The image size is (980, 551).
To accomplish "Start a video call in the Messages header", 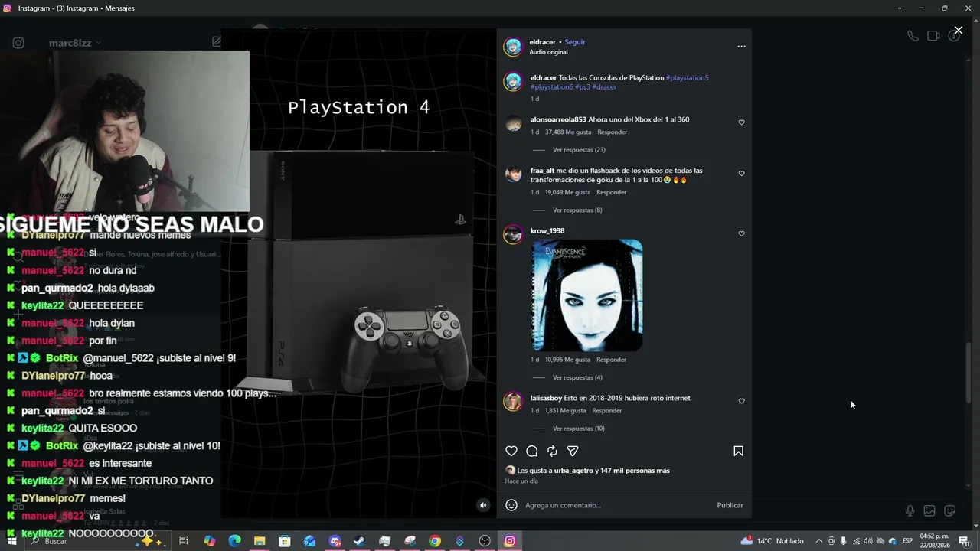I will click(933, 36).
